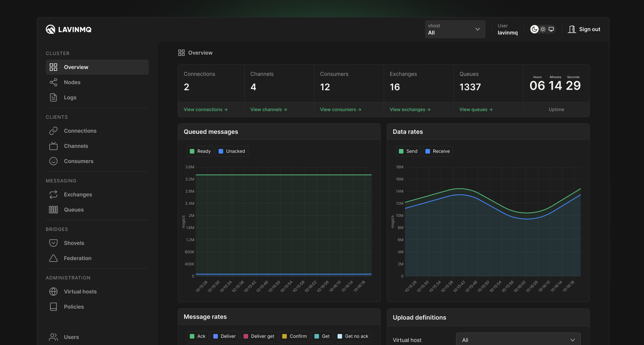This screenshot has width=644, height=345.
Task: Open Nodes from the Cluster sidebar icon
Action: coord(53,82)
